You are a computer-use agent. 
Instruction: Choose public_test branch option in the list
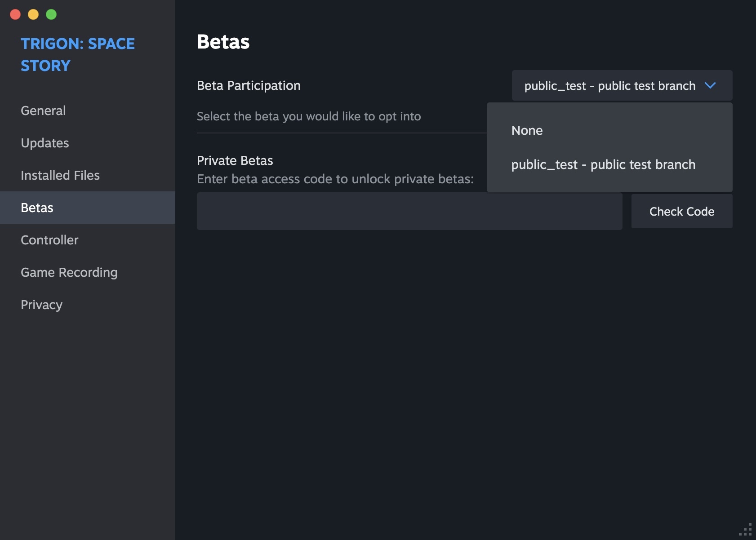(x=603, y=165)
